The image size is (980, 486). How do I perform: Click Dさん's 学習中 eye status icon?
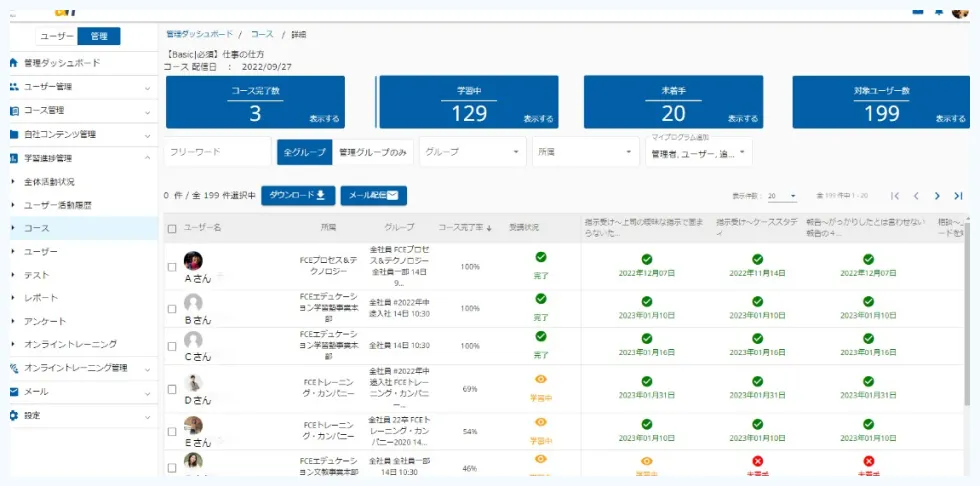[541, 379]
